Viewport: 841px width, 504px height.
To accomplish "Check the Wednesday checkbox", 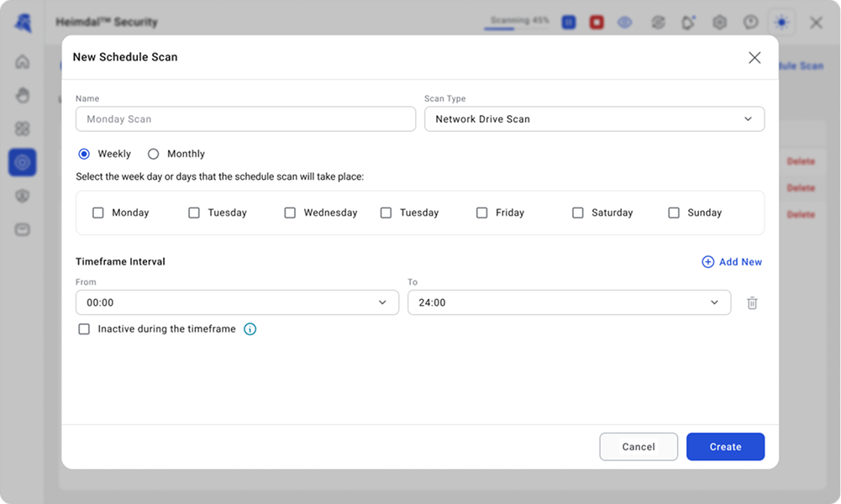I will [x=290, y=213].
